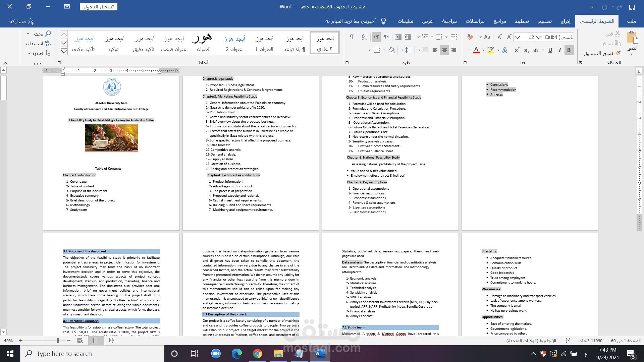The height and width of the screenshot is (362, 644).
Task: Toggle Italic formatting button
Action: click(559, 50)
